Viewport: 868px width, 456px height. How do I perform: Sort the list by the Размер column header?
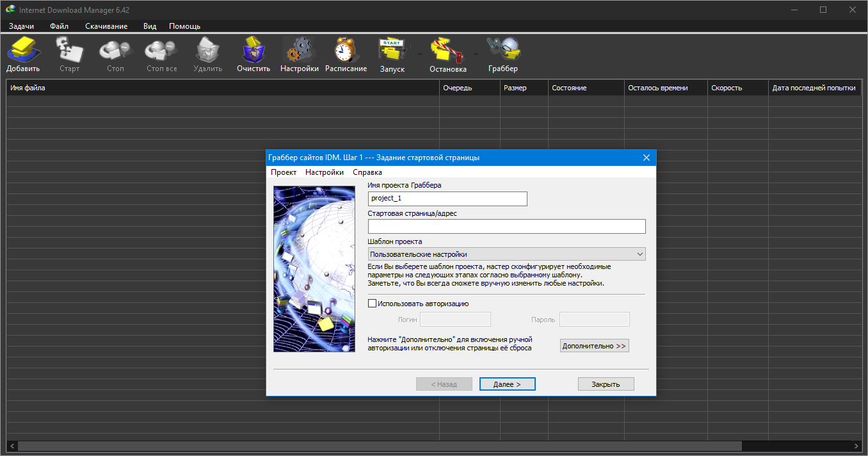click(524, 88)
